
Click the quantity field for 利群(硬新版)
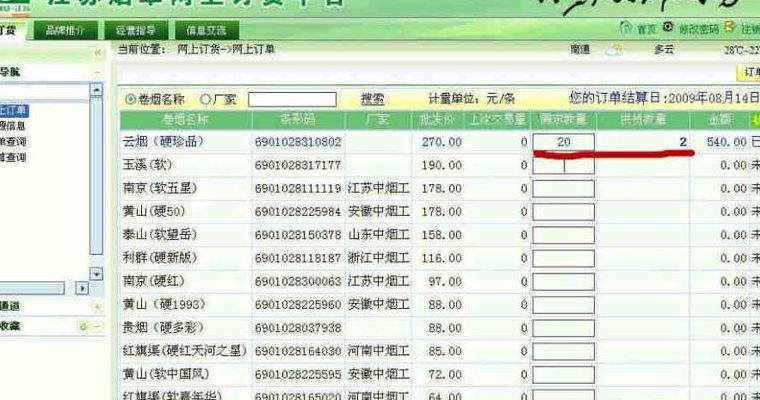563,258
